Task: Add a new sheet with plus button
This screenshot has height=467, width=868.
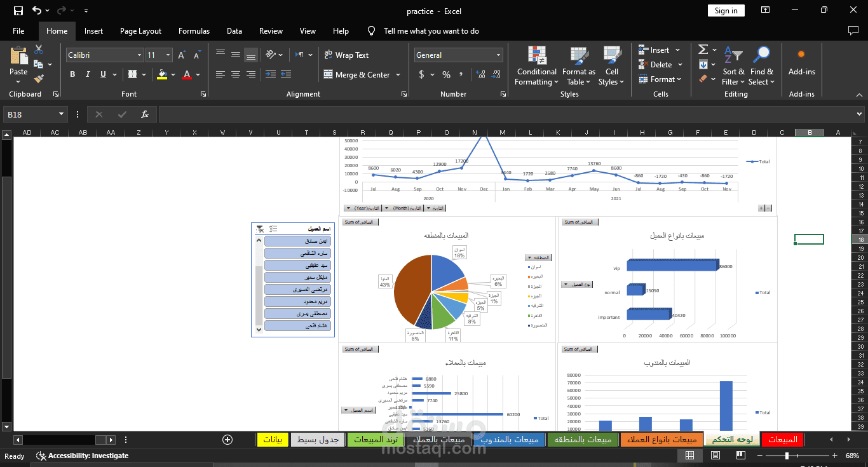Action: click(227, 439)
